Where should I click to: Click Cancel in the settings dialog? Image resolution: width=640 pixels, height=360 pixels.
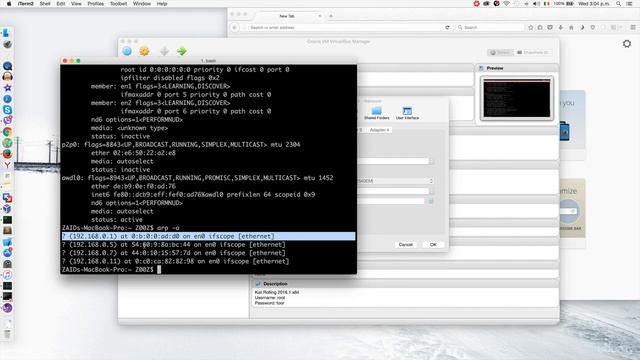pyautogui.click(x=406, y=244)
